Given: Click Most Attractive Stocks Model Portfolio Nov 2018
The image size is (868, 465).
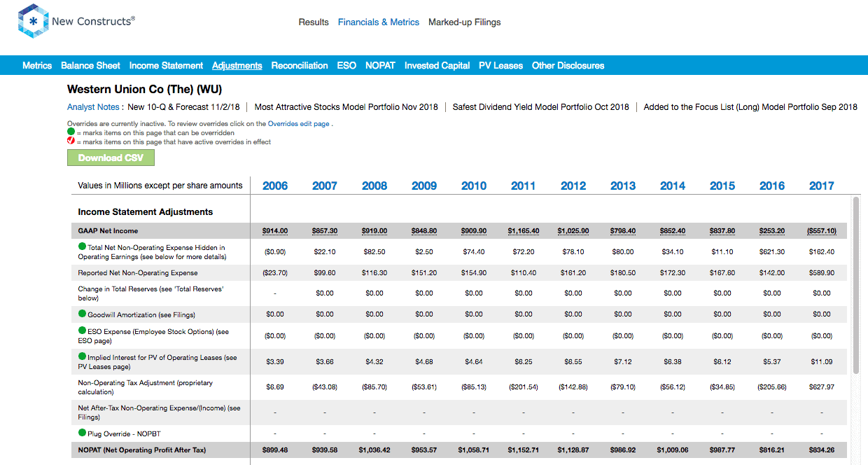Looking at the screenshot, I should (346, 107).
